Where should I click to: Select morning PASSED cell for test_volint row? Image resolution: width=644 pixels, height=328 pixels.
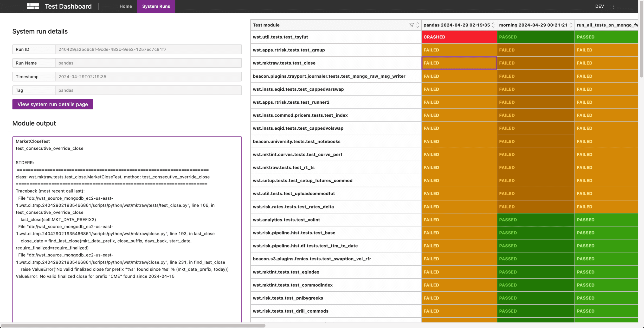point(535,220)
